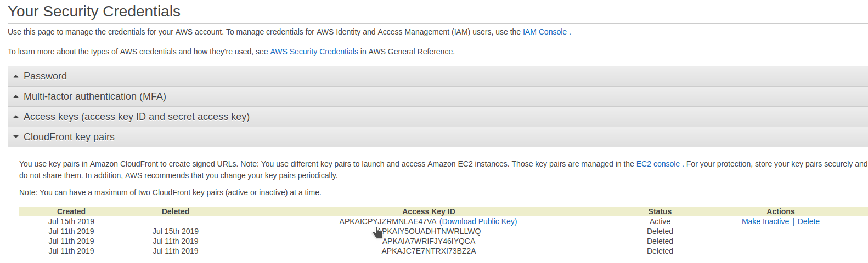Click the Actions column header
The width and height of the screenshot is (868, 263).
click(x=780, y=212)
